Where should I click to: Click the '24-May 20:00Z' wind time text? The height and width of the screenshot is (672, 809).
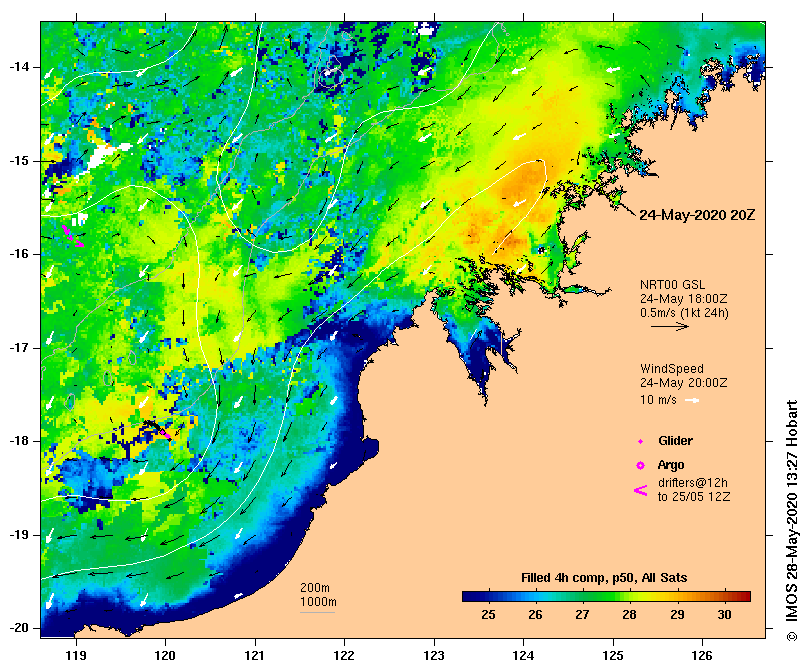tap(684, 383)
